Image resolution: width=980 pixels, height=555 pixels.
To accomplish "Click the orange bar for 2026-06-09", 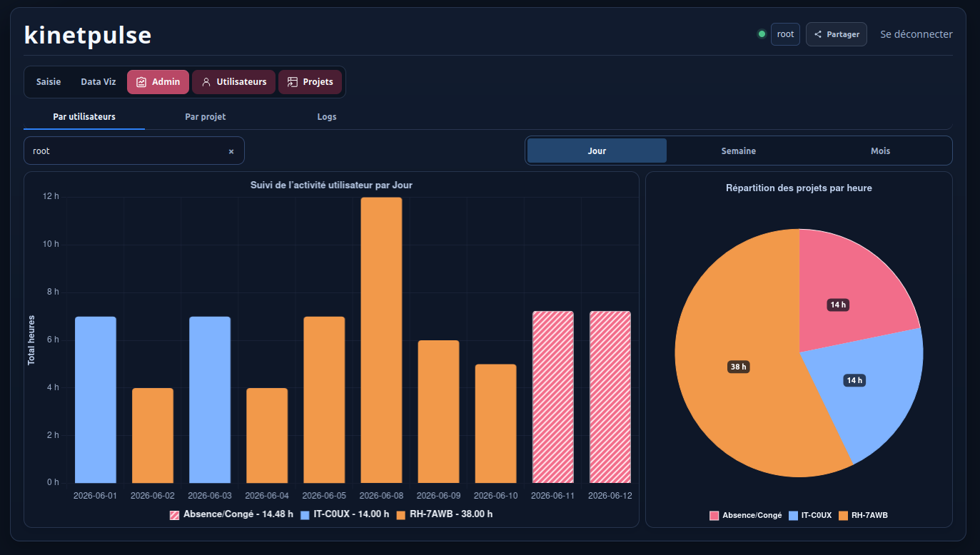I will (438, 412).
